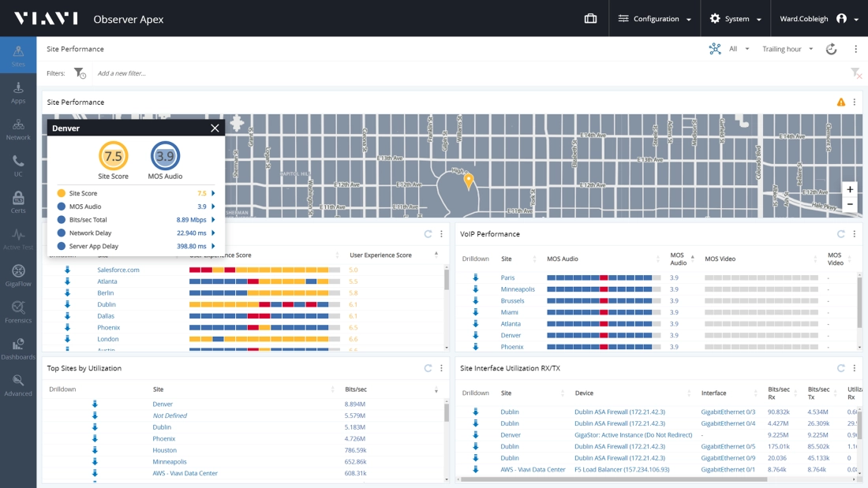Open the Configuration dropdown menu
The image size is (868, 488).
coord(654,19)
